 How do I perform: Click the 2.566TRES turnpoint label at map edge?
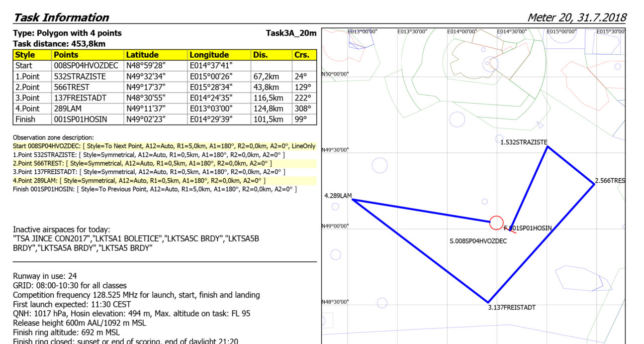tap(610, 181)
